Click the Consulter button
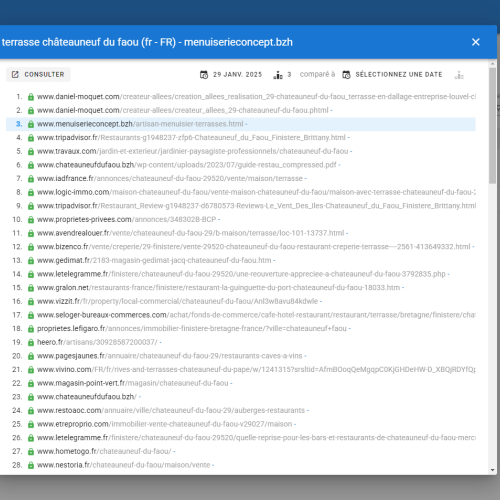500x500 pixels. pos(38,75)
